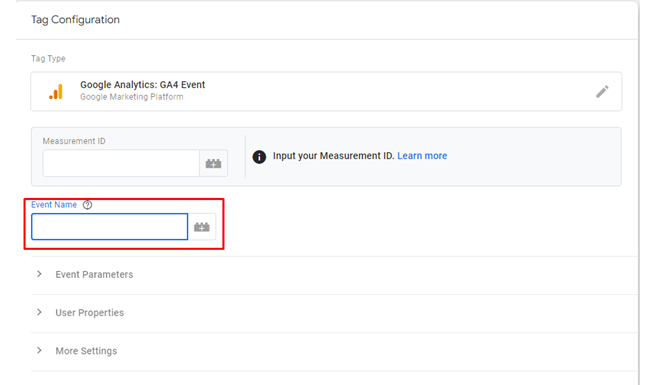Select the Google Analytics bar chart logo
Viewport: 648px width, 385px height.
click(56, 91)
